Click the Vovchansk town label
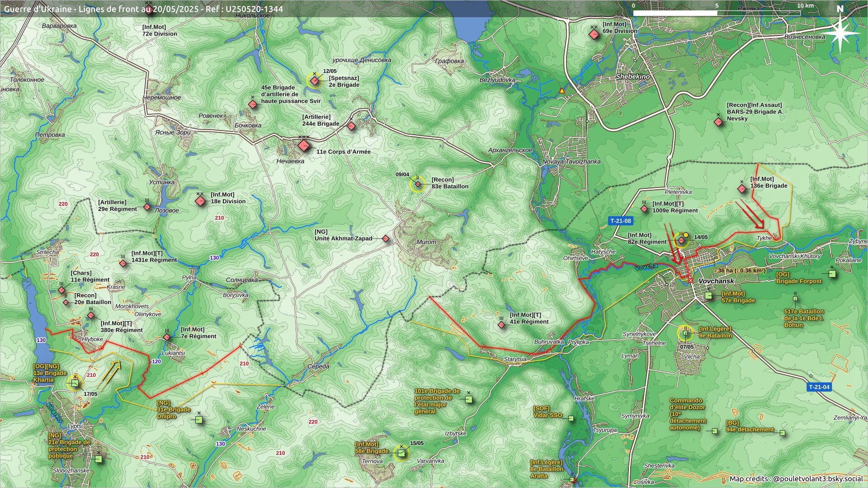This screenshot has width=868, height=488. [x=716, y=281]
